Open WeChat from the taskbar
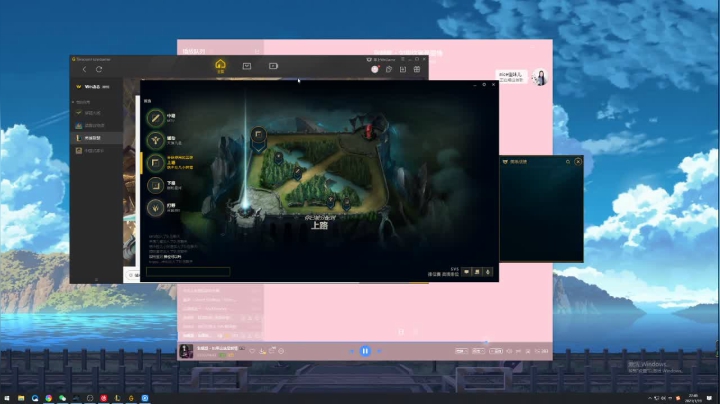The width and height of the screenshot is (720, 404). tap(62, 398)
